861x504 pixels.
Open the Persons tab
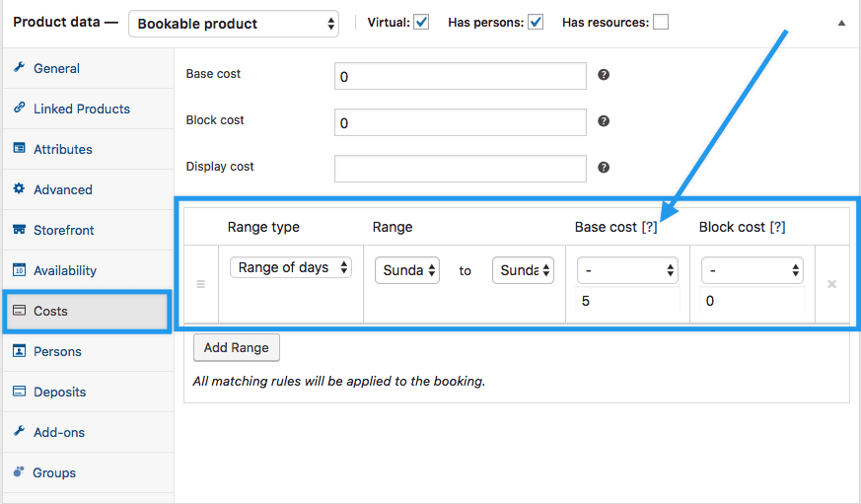(x=57, y=351)
